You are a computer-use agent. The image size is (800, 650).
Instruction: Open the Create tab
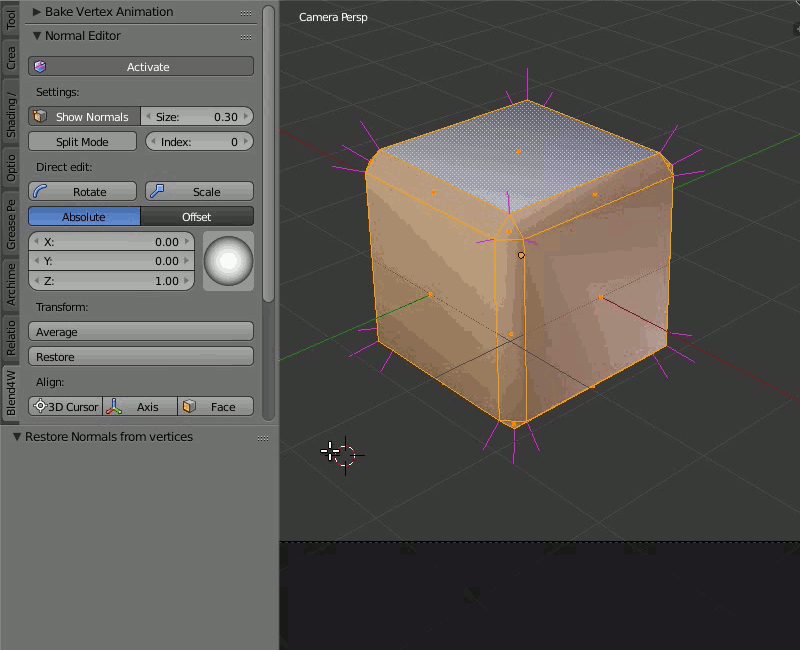11,57
